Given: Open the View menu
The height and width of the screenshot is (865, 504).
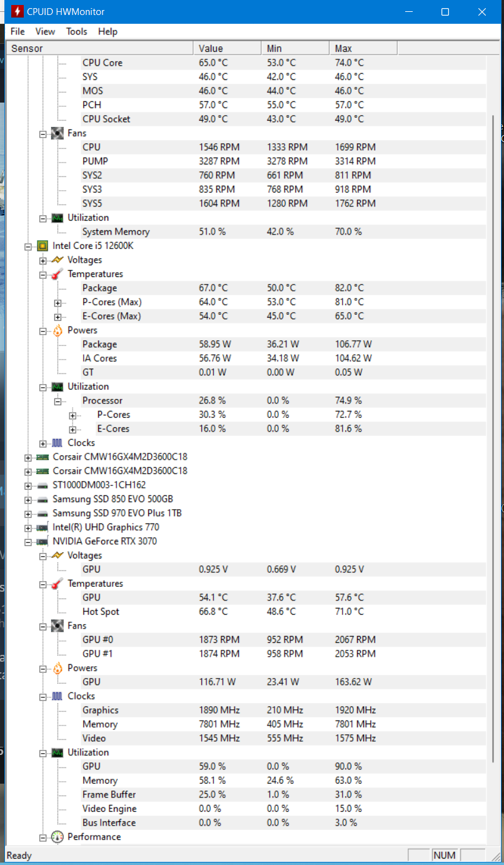Looking at the screenshot, I should [x=45, y=31].
